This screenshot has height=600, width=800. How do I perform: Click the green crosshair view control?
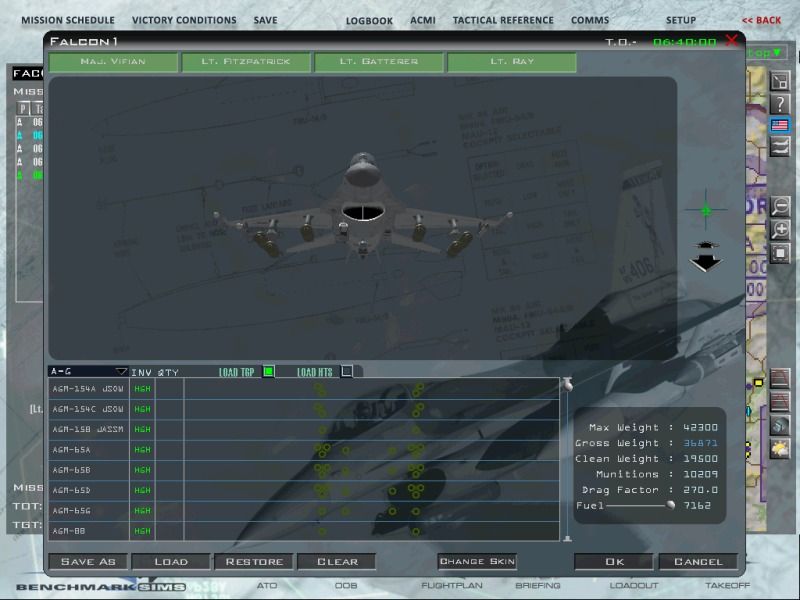tap(706, 210)
